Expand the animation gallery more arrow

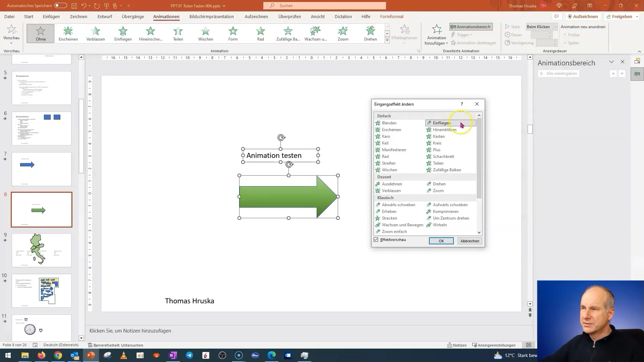(387, 40)
